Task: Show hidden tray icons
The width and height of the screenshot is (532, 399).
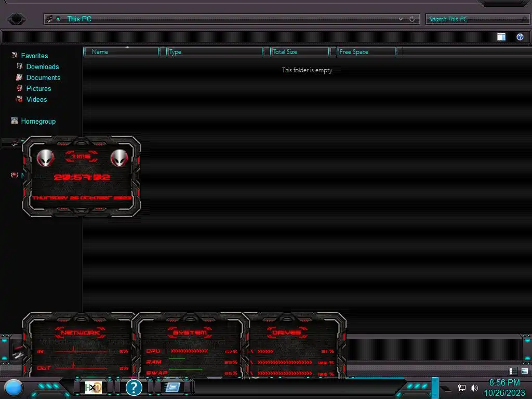Action: click(x=446, y=388)
